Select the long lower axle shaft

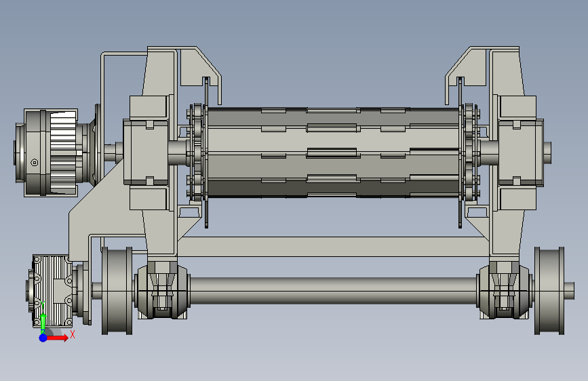pyautogui.click(x=333, y=291)
